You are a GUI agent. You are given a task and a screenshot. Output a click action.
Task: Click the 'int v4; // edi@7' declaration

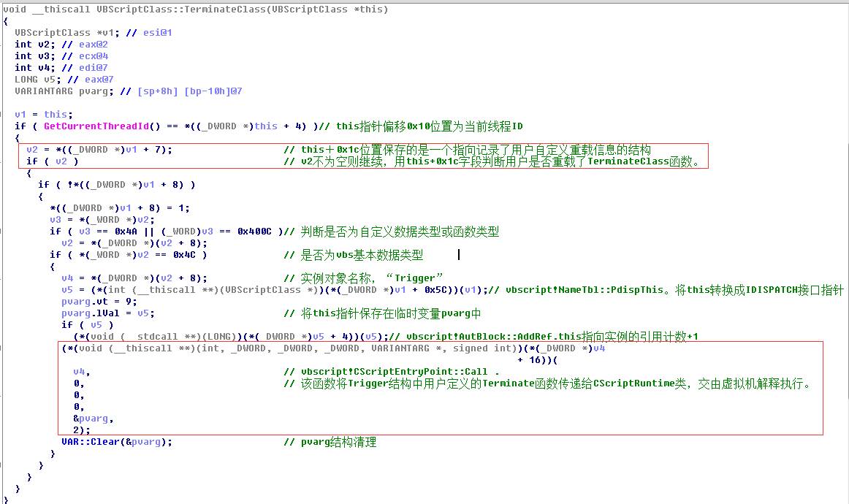(x=61, y=68)
